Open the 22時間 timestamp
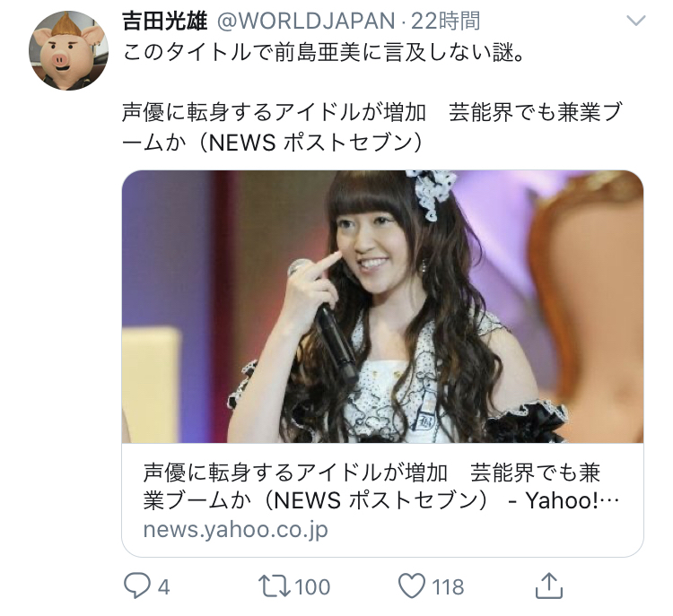This screenshot has height=616, width=673. [x=445, y=21]
